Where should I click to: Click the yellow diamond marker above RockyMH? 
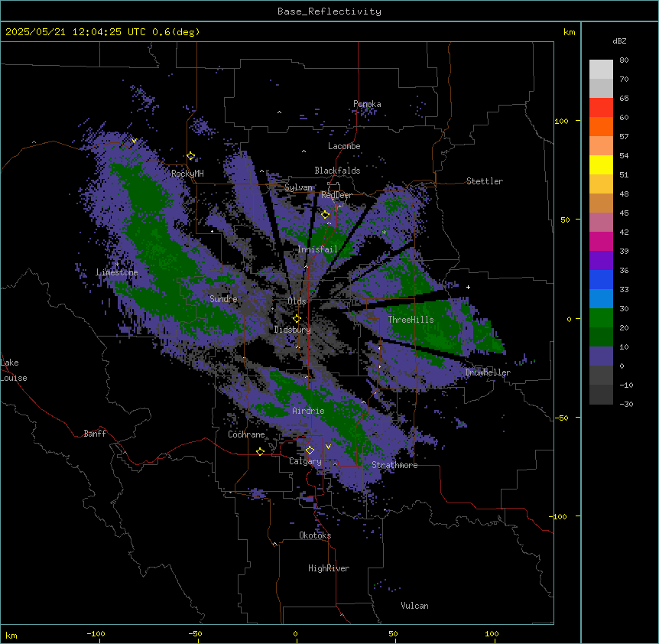tap(191, 156)
